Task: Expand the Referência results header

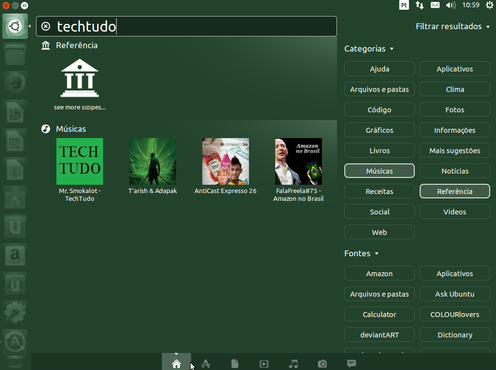Action: coord(69,45)
